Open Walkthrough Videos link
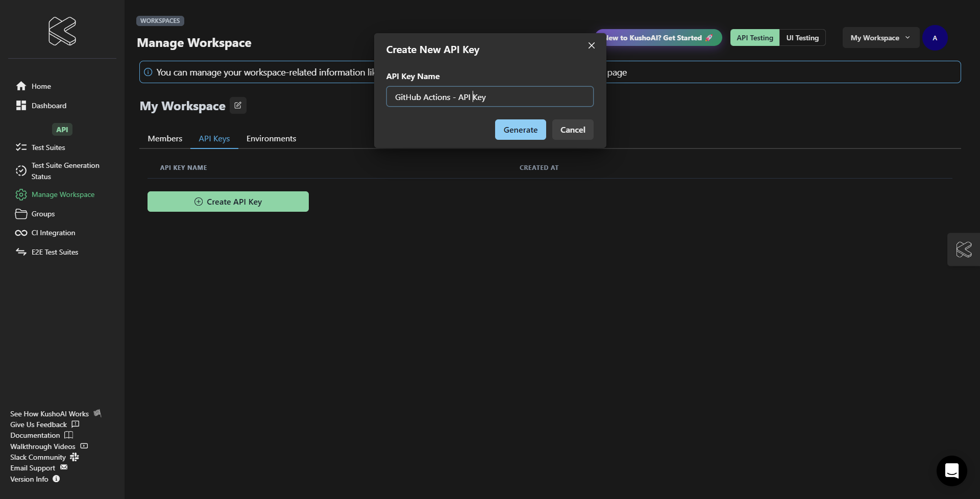This screenshot has width=980, height=499. (x=43, y=446)
